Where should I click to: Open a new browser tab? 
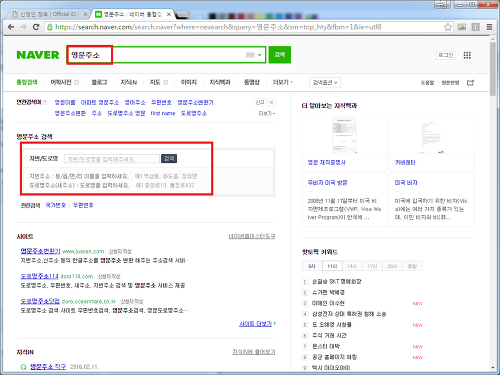click(181, 15)
